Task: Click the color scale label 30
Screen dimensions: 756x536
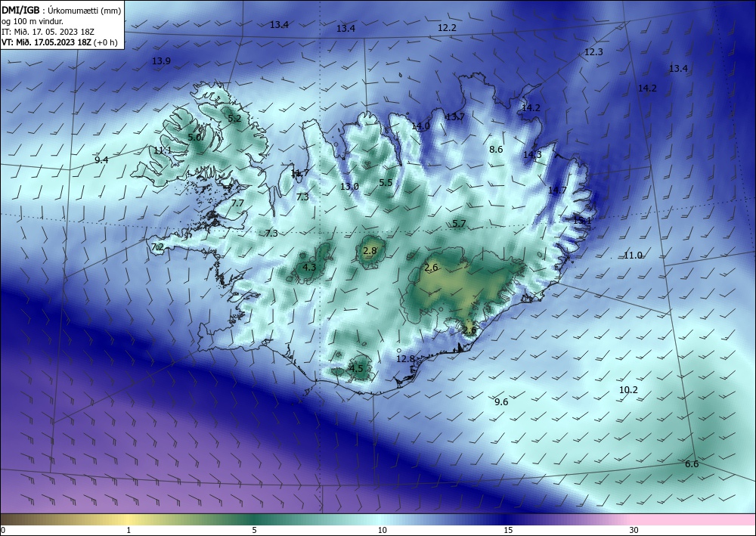Action: click(x=634, y=531)
